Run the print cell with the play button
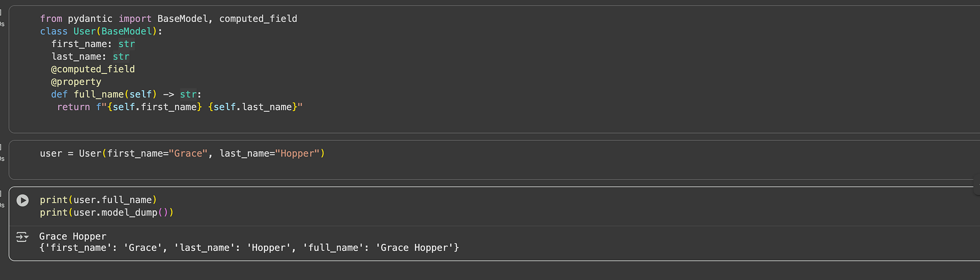The image size is (980, 280). 23,200
